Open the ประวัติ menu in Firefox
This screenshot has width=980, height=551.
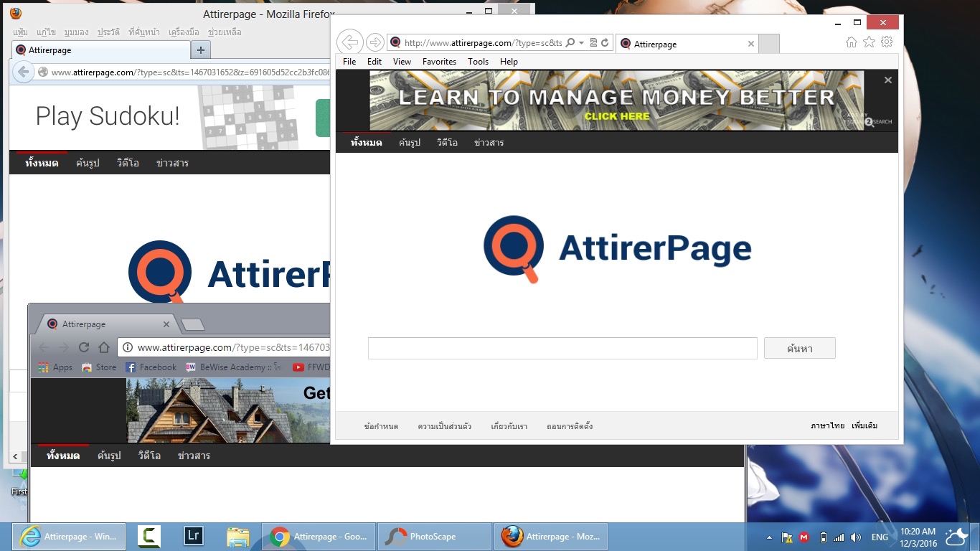(x=108, y=32)
